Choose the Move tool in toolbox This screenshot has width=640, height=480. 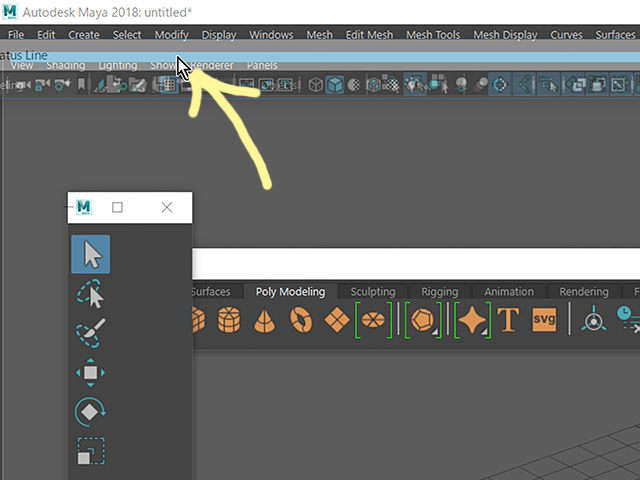click(x=91, y=372)
